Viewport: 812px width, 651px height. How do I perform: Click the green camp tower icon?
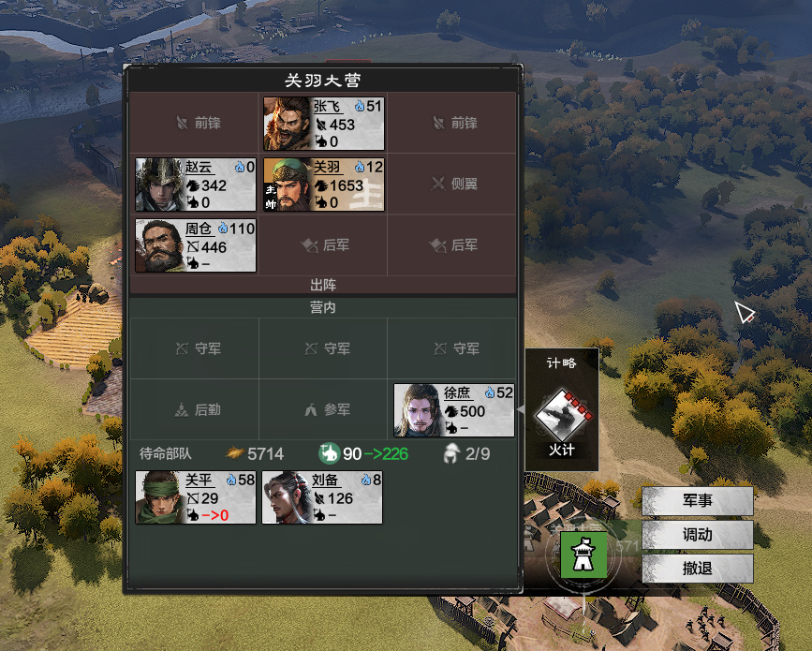tap(583, 555)
